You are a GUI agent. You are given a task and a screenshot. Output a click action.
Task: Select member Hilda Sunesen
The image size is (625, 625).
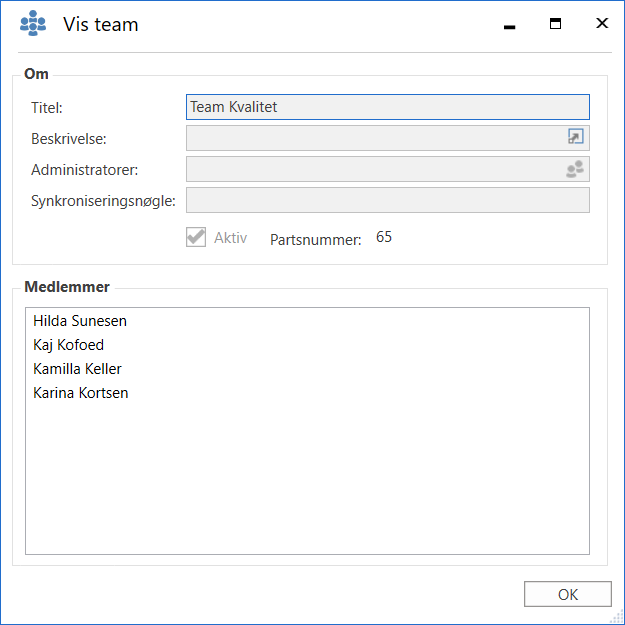coord(80,321)
